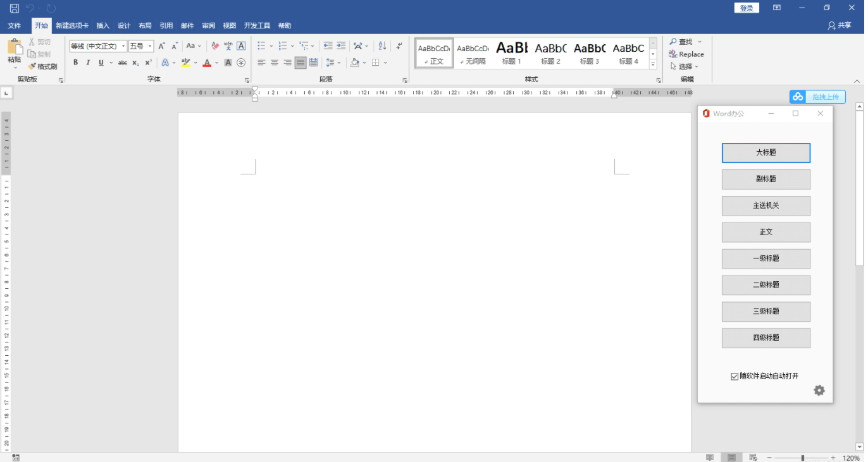Image resolution: width=868 pixels, height=462 pixels.
Task: Open the gear settings in Word办公 panel
Action: pos(819,391)
